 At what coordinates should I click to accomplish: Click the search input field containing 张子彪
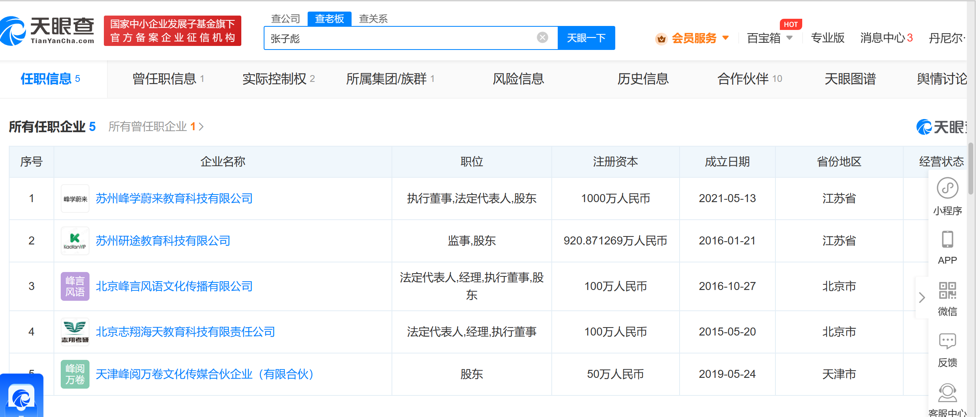(400, 38)
